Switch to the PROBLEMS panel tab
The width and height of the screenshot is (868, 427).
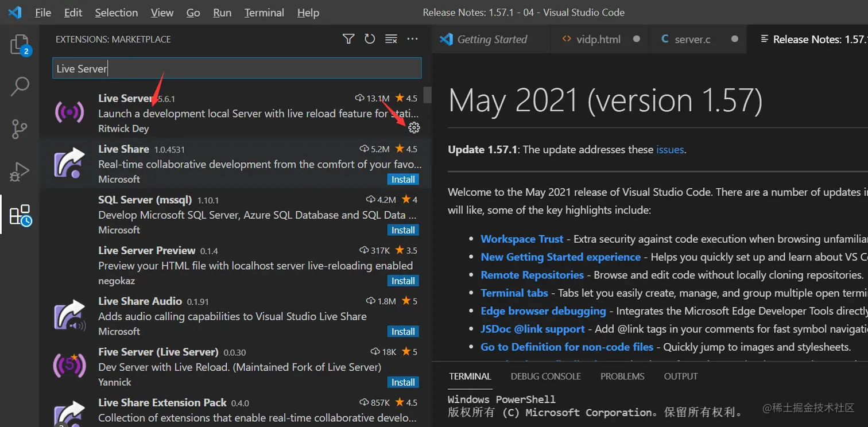pyautogui.click(x=622, y=376)
